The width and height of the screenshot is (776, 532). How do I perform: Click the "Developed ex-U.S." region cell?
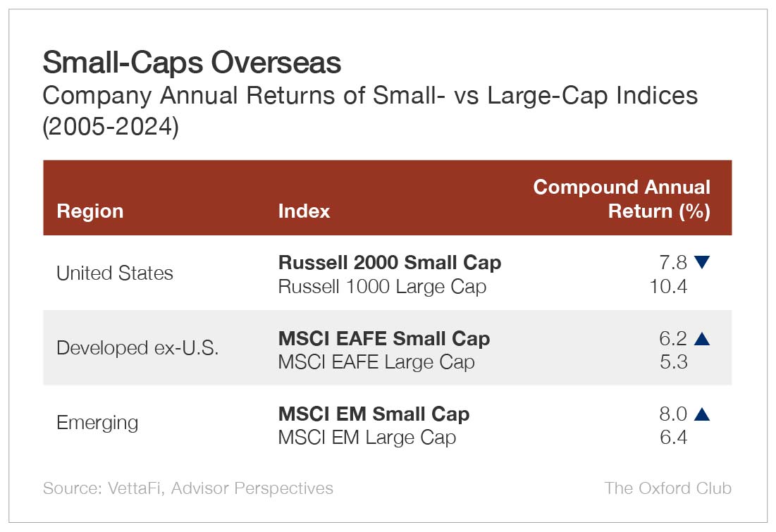[137, 348]
